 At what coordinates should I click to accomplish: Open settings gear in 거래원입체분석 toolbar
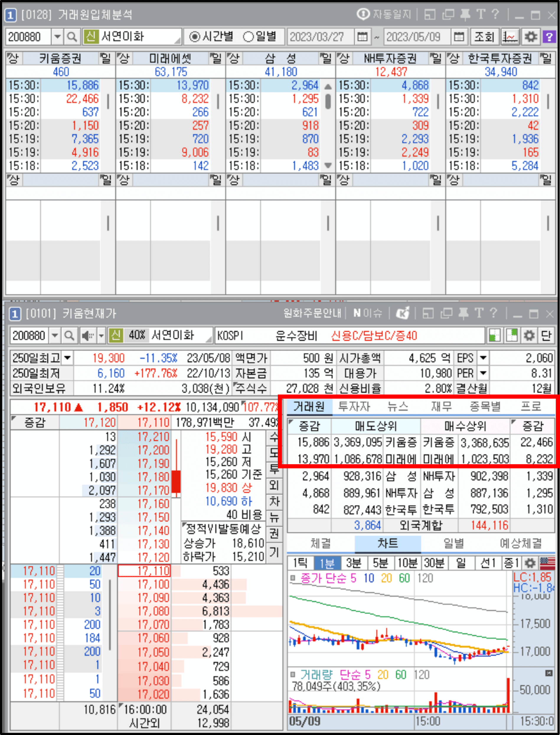(x=531, y=37)
